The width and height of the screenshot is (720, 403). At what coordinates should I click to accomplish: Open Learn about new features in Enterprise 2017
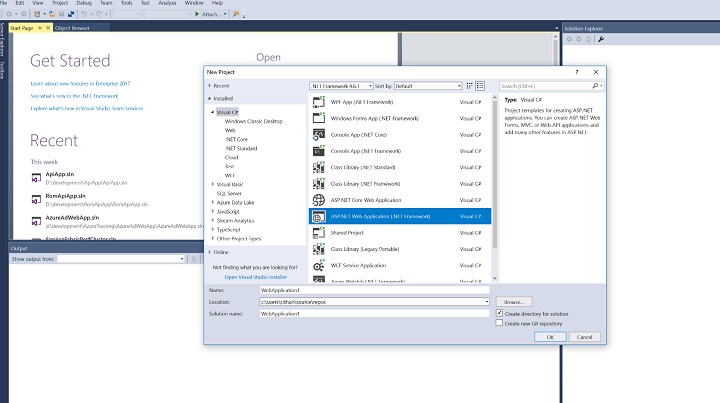[x=80, y=84]
